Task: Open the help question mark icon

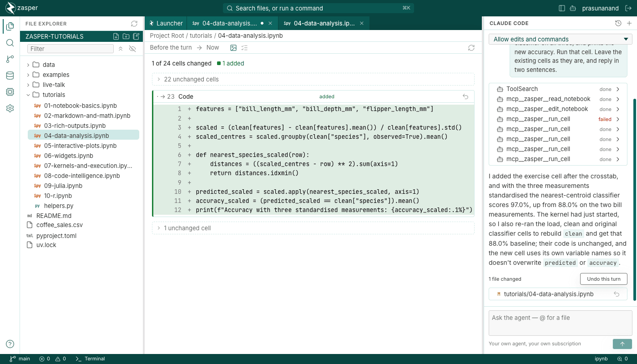Action: click(x=10, y=344)
